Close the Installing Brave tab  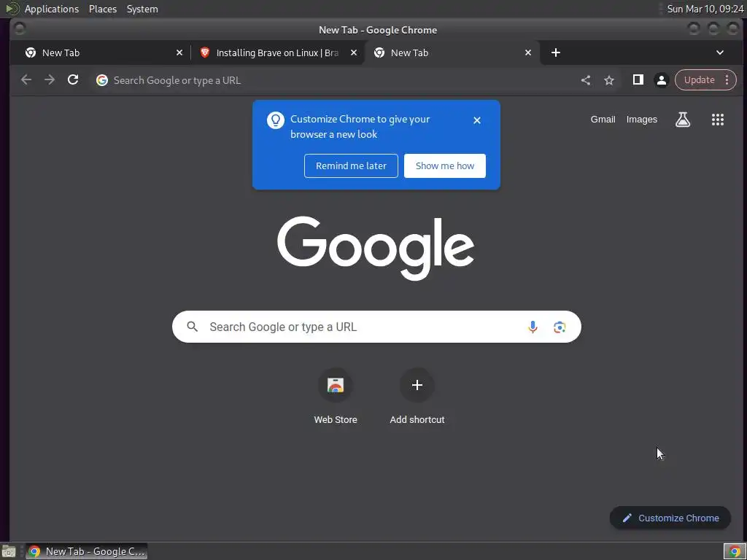pos(354,52)
